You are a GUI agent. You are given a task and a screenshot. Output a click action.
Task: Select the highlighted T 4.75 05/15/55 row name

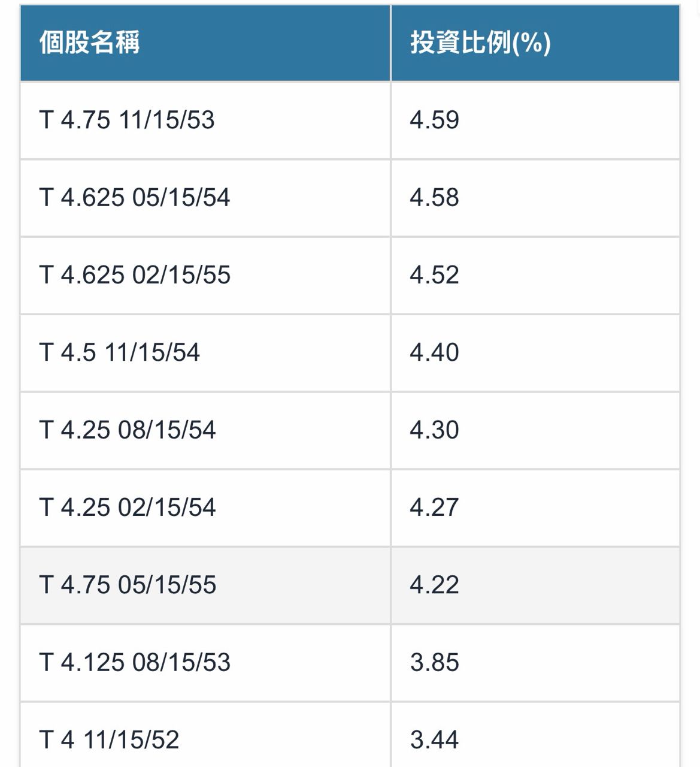click(x=128, y=584)
